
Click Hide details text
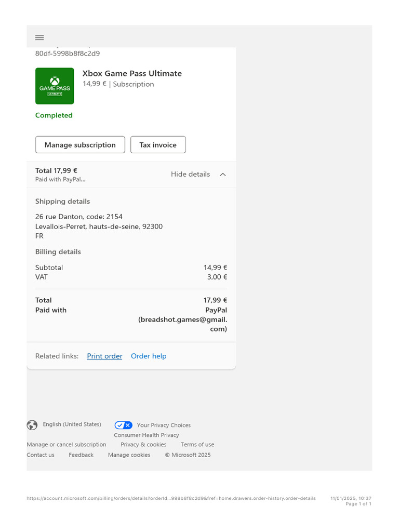tap(190, 175)
